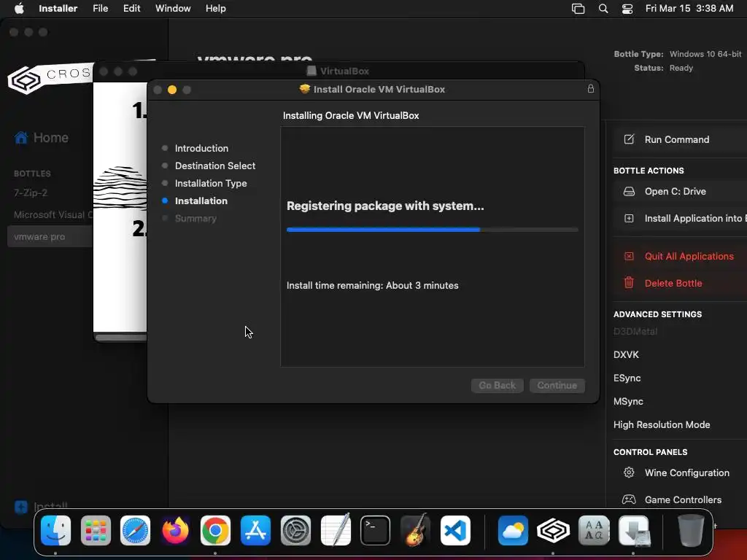Open Google Chrome in the Dock

point(215,530)
